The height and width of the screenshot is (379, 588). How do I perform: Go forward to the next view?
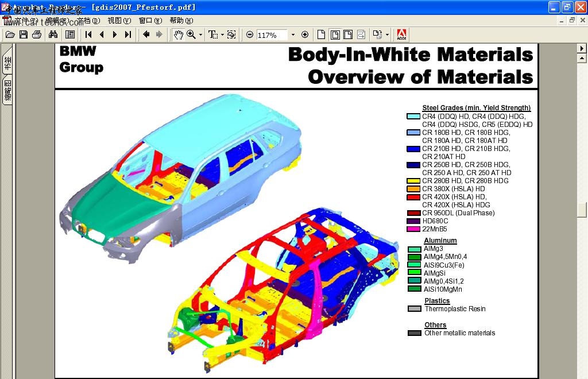coord(160,35)
